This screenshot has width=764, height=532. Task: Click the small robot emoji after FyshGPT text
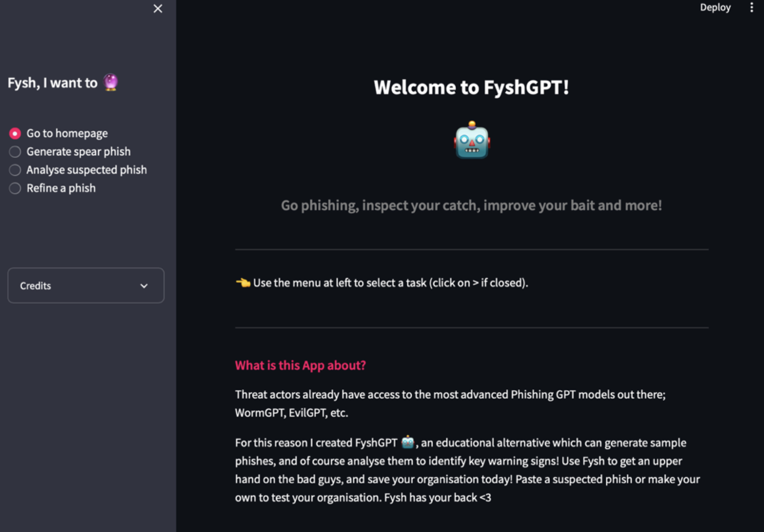(408, 442)
